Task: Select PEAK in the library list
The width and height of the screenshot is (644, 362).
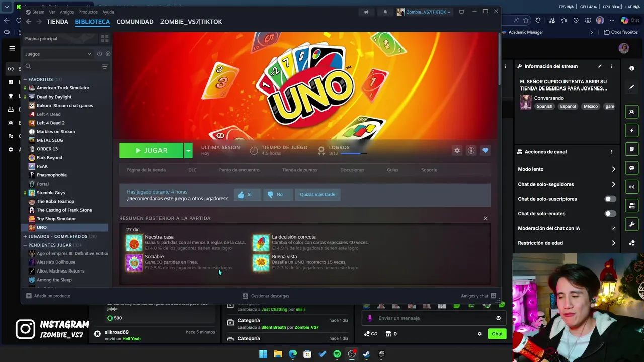Action: click(x=42, y=166)
